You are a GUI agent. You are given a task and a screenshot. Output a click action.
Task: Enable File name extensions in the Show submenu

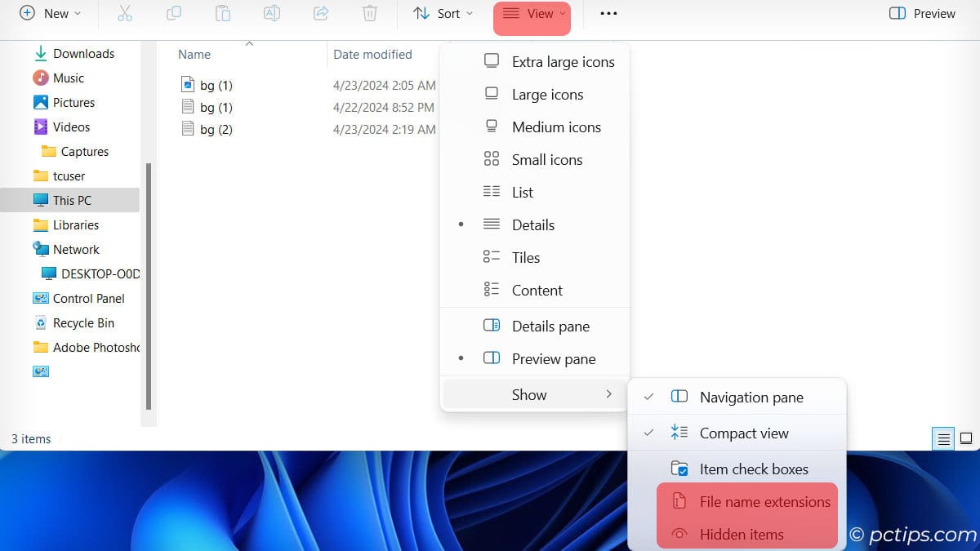pos(765,501)
